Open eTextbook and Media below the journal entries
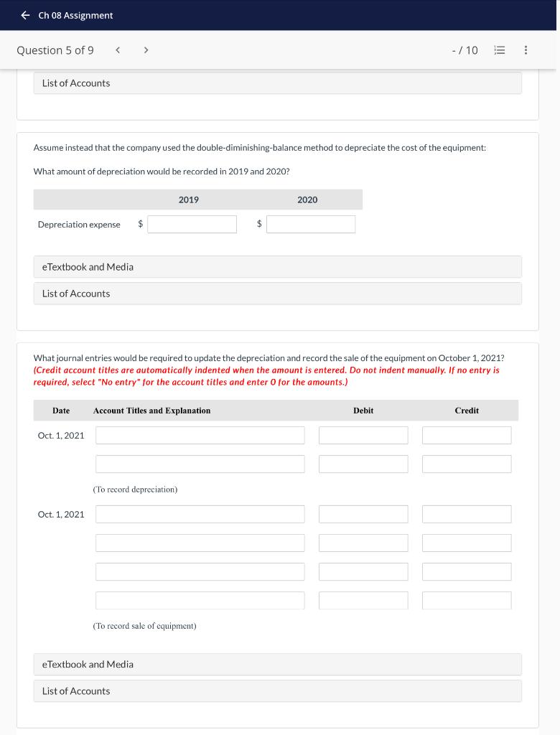 click(277, 664)
